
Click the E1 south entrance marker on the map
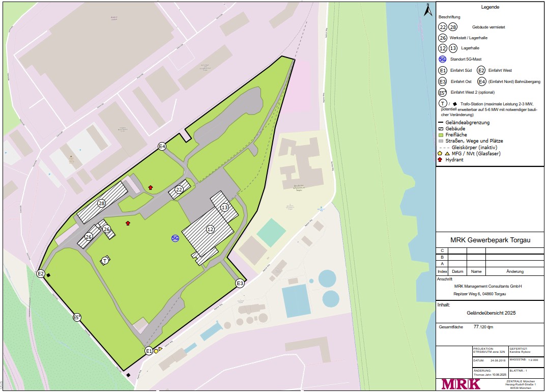click(x=149, y=350)
